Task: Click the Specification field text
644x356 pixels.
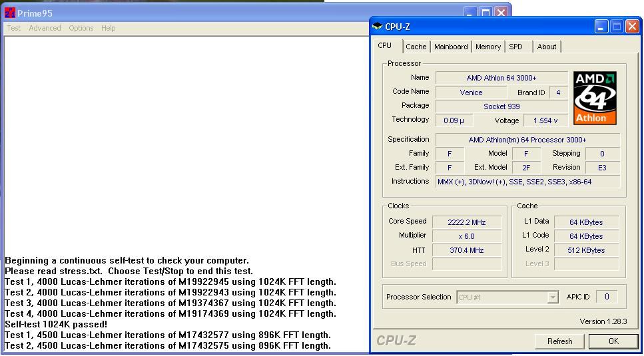Action: tap(527, 140)
